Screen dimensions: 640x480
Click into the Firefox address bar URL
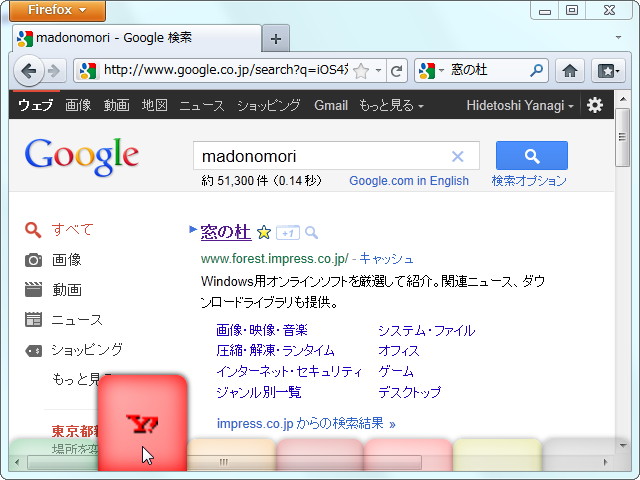tap(225, 70)
